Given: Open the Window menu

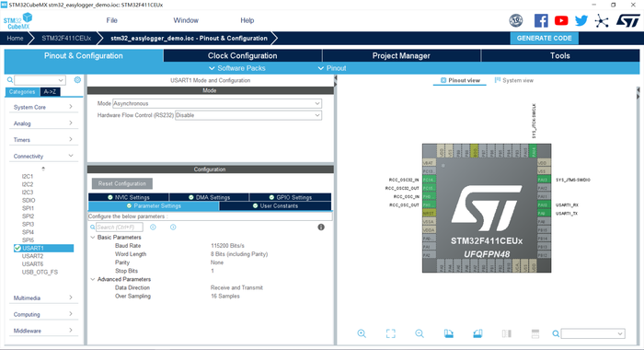Looking at the screenshot, I should pyautogui.click(x=186, y=20).
